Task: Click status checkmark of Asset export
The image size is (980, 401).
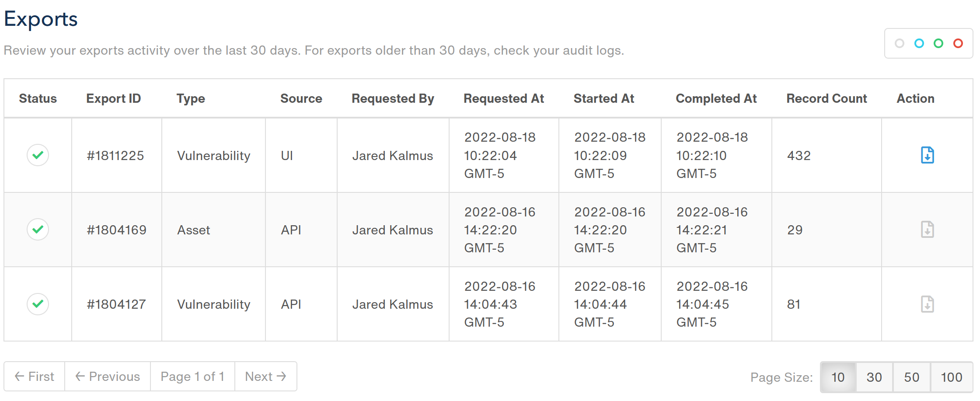Action: [38, 229]
